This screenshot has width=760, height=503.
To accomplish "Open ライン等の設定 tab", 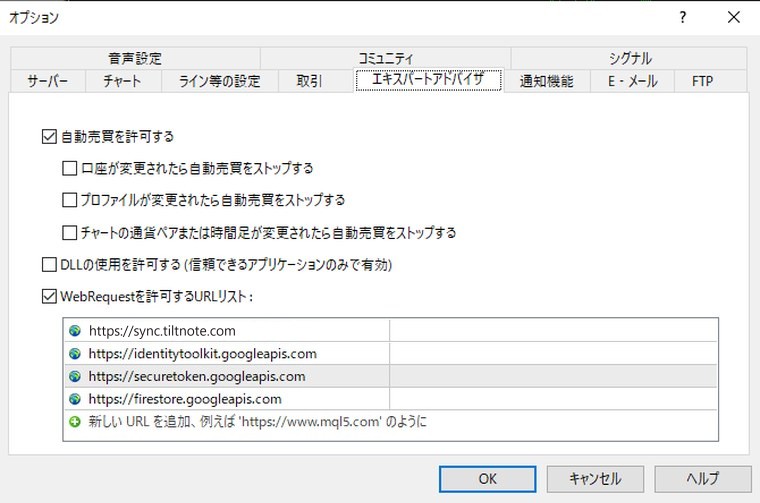I will coord(220,81).
